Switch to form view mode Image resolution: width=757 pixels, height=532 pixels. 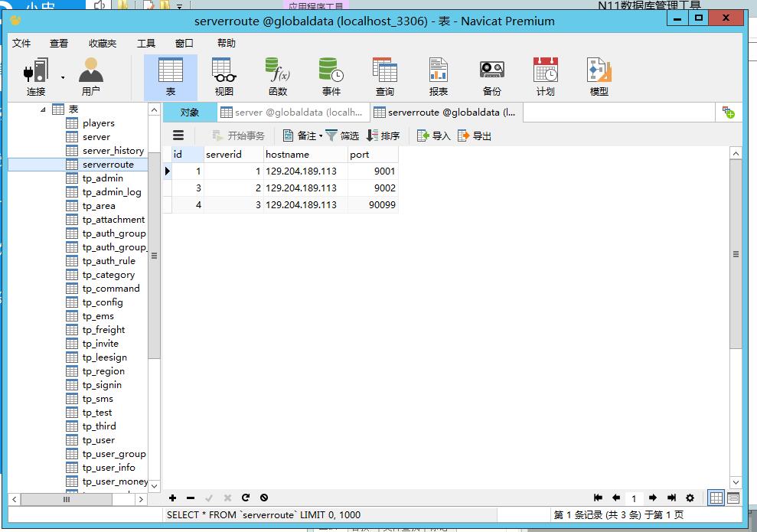(x=733, y=498)
